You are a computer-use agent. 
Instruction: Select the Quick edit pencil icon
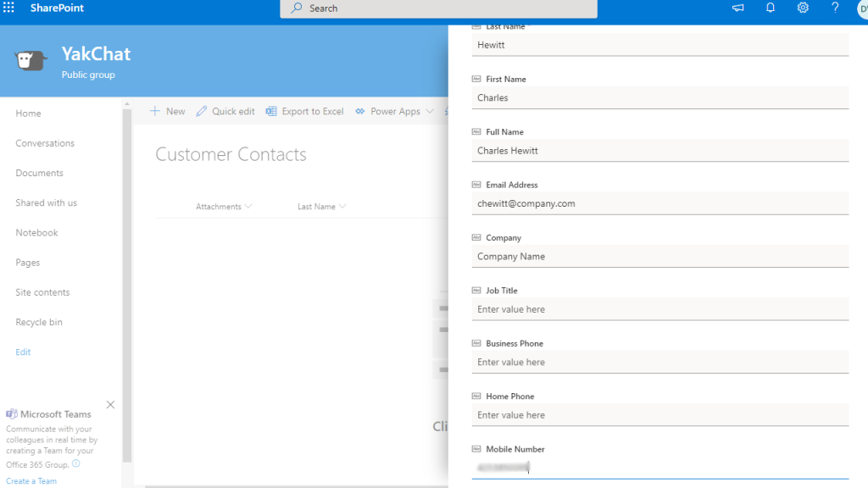[x=202, y=110]
